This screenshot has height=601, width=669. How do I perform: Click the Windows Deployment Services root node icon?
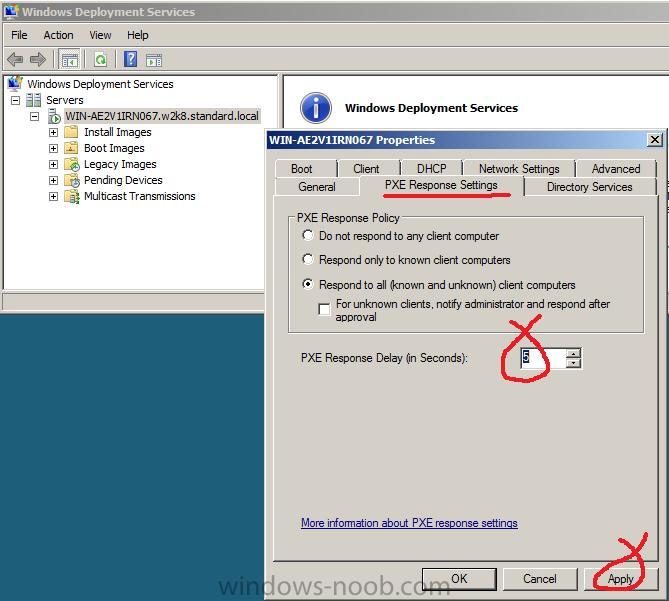[15, 83]
